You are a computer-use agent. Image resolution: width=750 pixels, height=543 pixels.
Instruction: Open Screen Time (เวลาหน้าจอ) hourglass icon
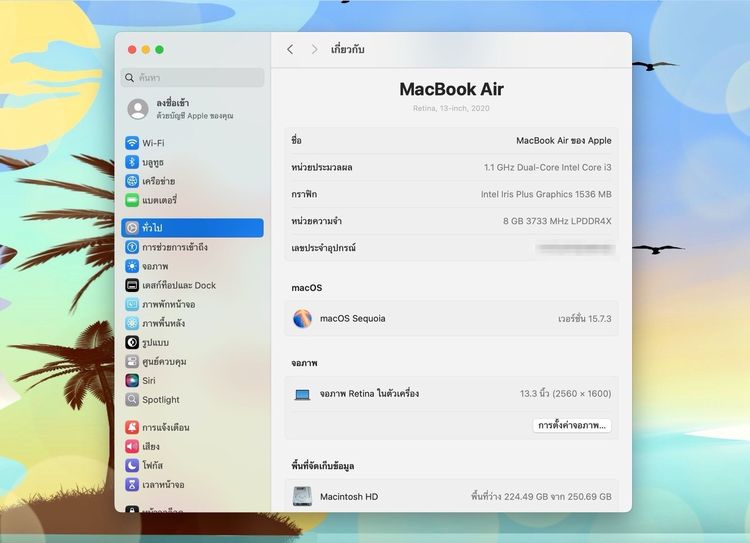tap(132, 484)
